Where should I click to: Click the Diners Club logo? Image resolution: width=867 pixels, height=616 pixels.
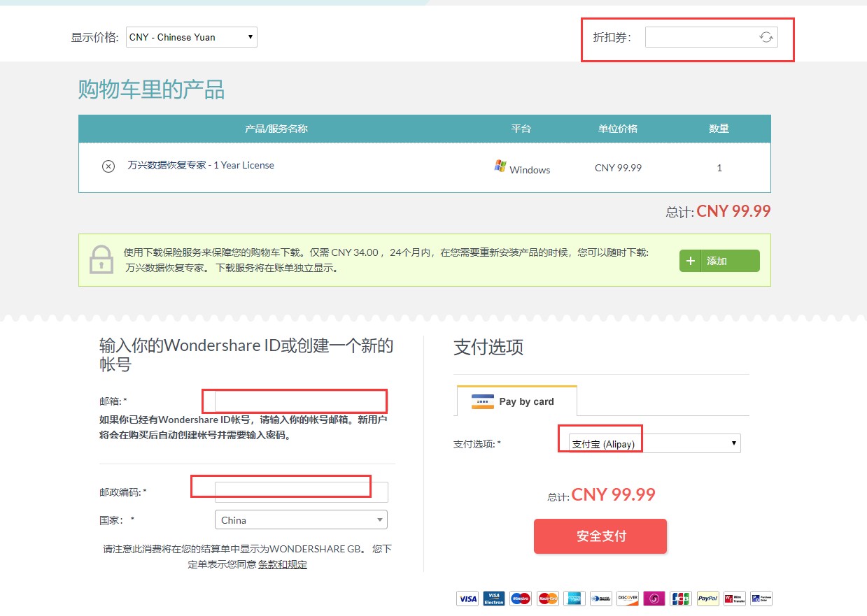601,599
